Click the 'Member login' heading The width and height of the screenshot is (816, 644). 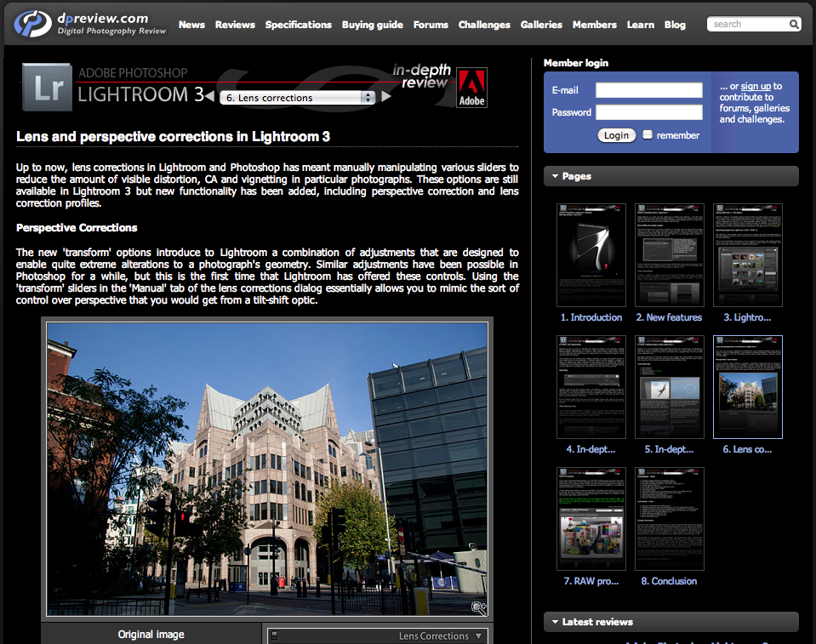(x=576, y=63)
